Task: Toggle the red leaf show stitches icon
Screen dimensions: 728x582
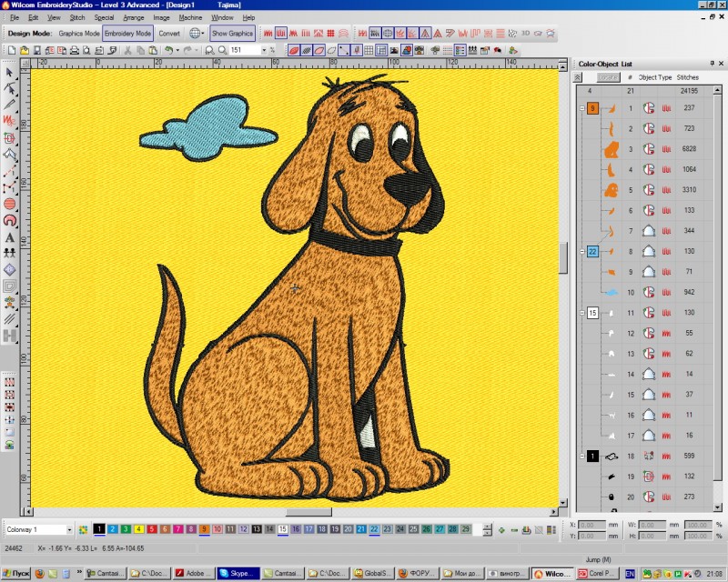Action: 293,50
